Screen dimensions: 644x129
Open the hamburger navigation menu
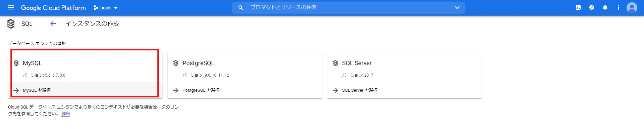11,7
